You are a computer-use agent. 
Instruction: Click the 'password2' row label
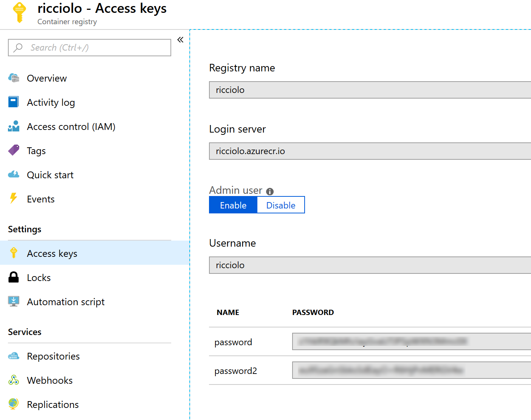[x=236, y=371]
